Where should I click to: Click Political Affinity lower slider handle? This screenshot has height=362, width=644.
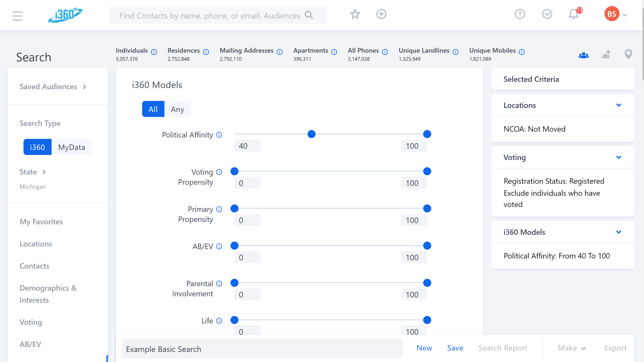click(311, 134)
